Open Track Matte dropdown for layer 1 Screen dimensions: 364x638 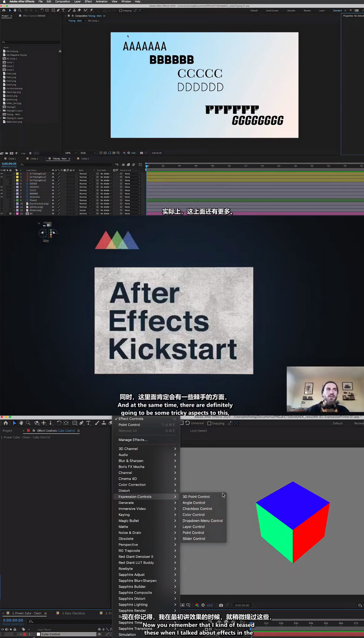coord(106,174)
